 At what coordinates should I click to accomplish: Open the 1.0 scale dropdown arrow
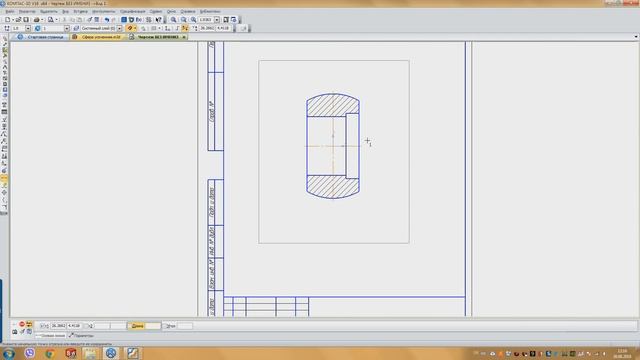click(x=28, y=29)
